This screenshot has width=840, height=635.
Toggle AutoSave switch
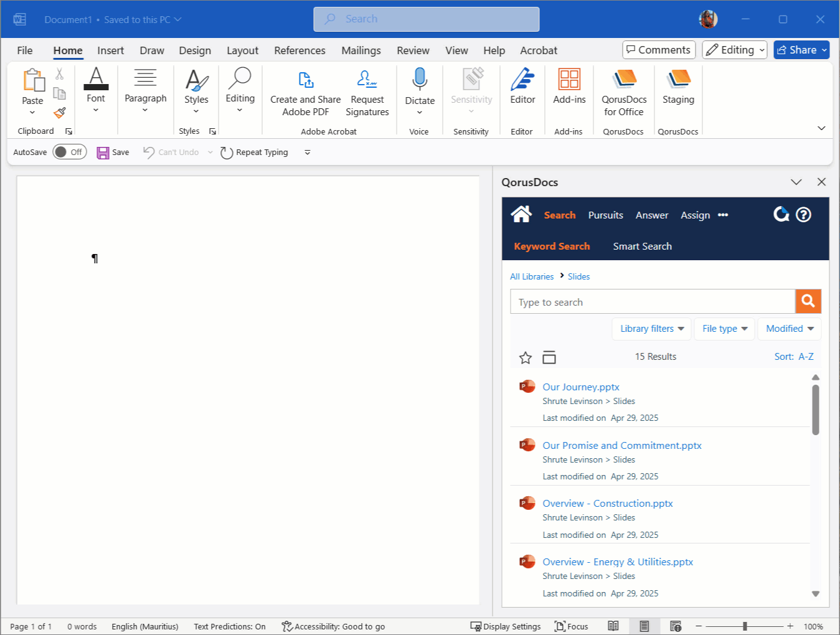pos(69,152)
